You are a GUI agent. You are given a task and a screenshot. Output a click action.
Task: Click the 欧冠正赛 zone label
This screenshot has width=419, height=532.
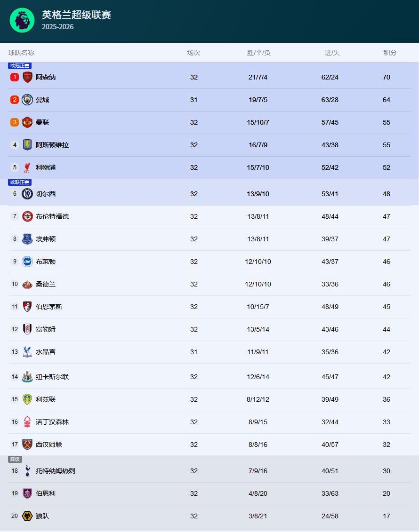point(20,66)
